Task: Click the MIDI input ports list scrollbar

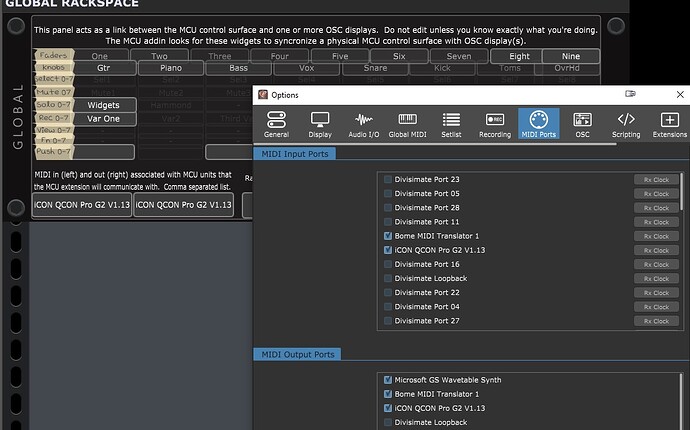Action: pos(682,189)
